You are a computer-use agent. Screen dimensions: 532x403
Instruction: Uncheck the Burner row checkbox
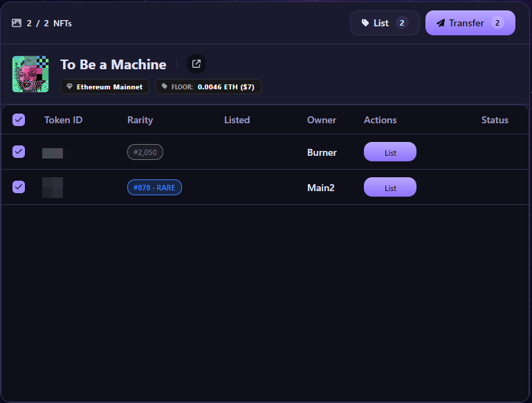point(19,152)
